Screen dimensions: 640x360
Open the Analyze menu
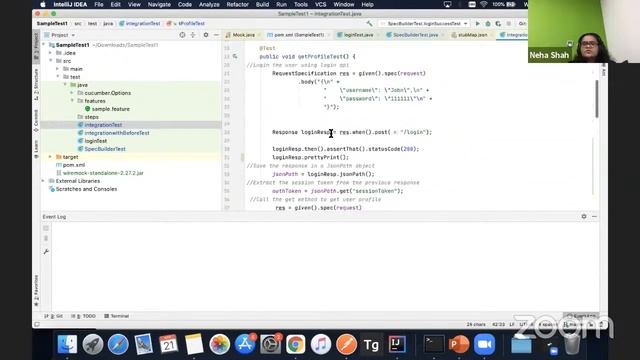[x=209, y=4]
